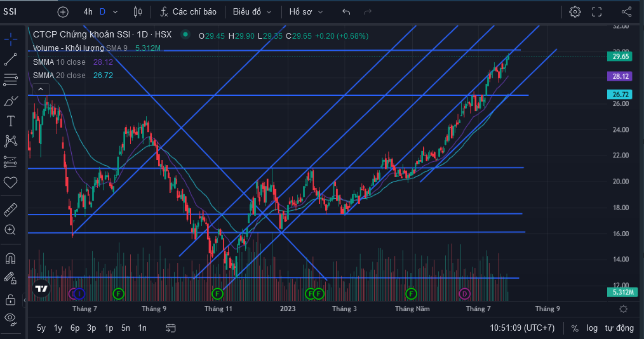This screenshot has width=644, height=339.
Task: Set range to 1p
Action: [109, 328]
